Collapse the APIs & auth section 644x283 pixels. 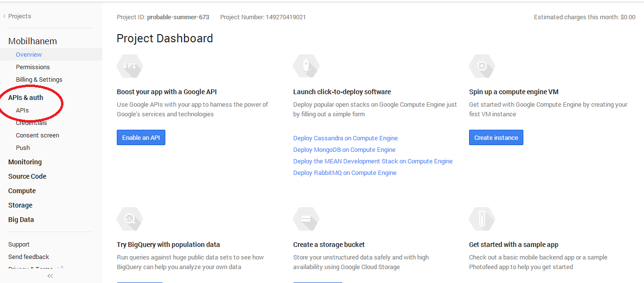[x=26, y=98]
